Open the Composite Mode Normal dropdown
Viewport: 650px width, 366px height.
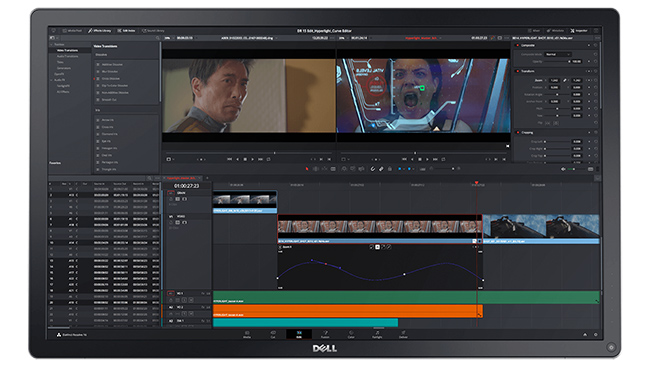(558, 54)
